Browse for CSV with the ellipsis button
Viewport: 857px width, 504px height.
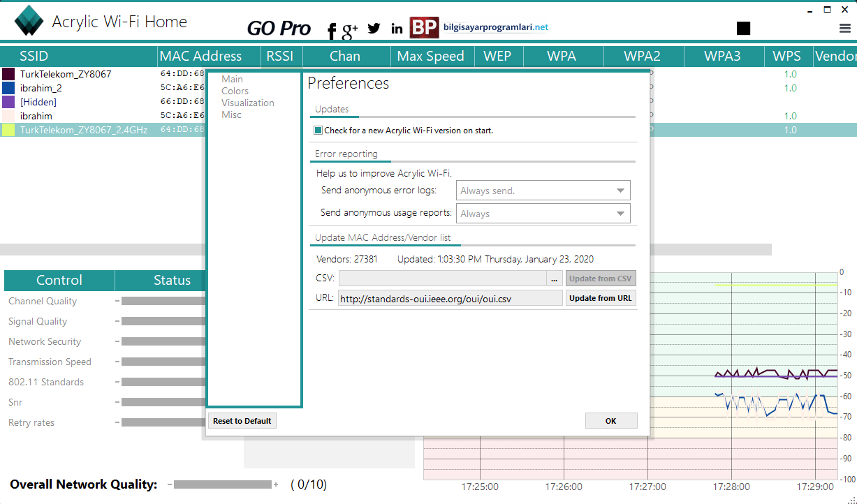(x=555, y=279)
